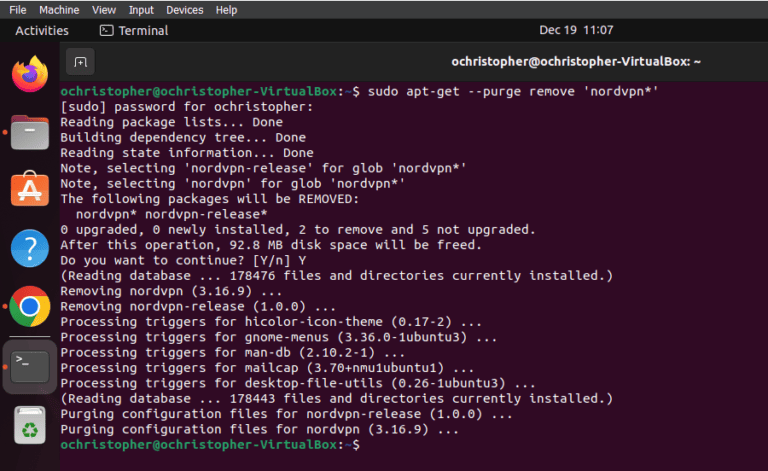Open the Files manager in dock
This screenshot has width=768, height=471.
pyautogui.click(x=30, y=131)
